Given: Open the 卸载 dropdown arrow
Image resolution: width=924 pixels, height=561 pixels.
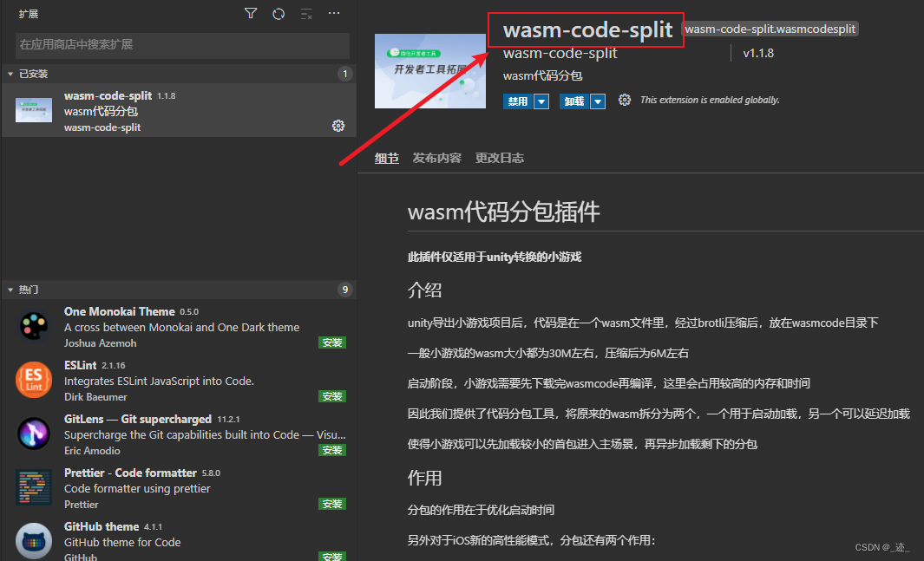Looking at the screenshot, I should coord(598,101).
